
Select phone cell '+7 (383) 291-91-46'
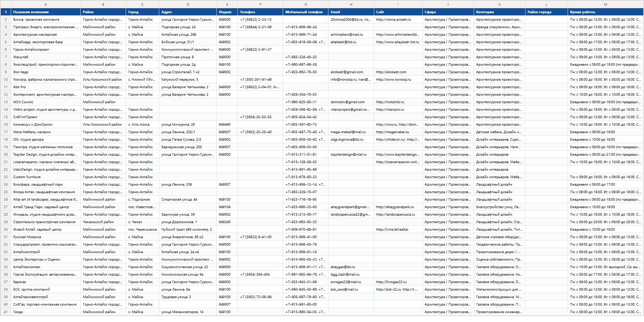[x=260, y=80]
